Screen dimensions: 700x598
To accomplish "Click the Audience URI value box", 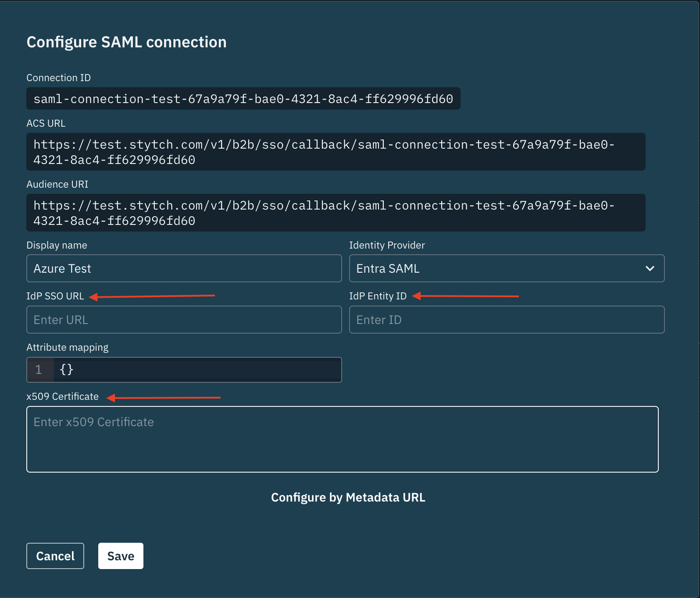I will (336, 213).
